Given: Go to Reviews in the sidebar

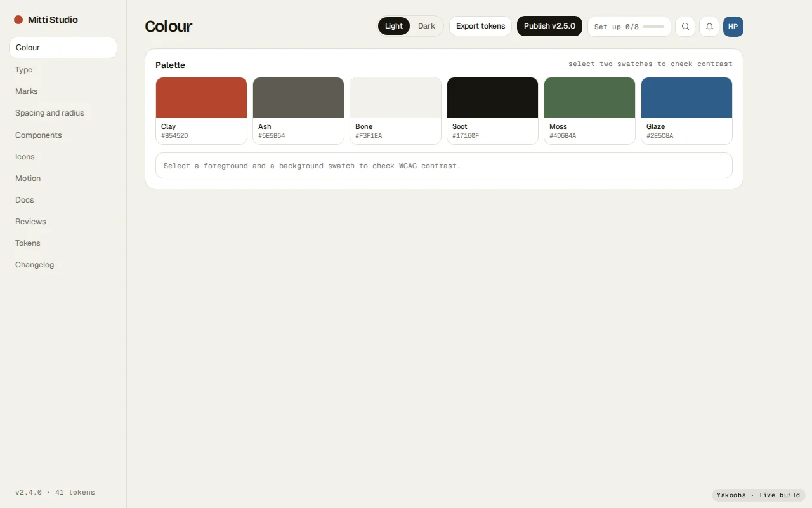Looking at the screenshot, I should coord(63,222).
